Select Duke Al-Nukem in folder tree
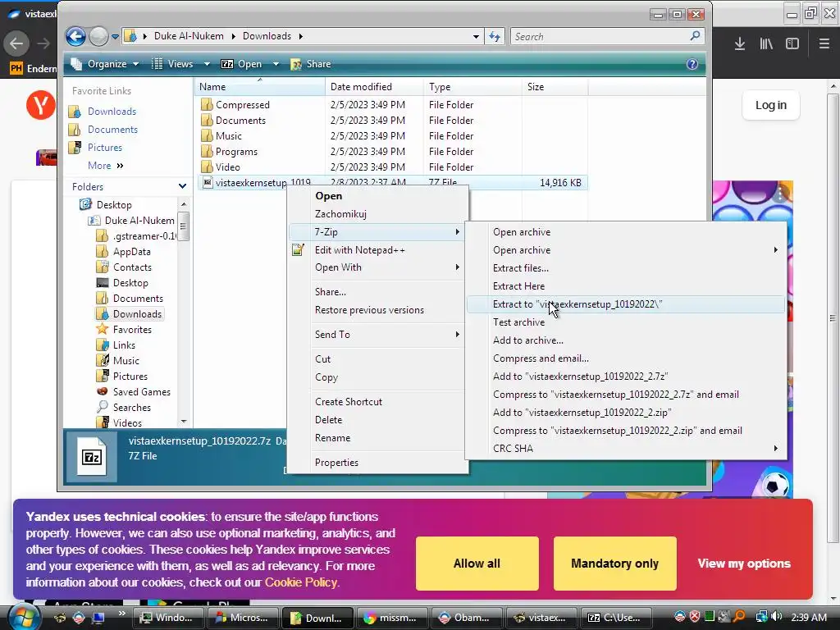This screenshot has height=630, width=840. (139, 220)
